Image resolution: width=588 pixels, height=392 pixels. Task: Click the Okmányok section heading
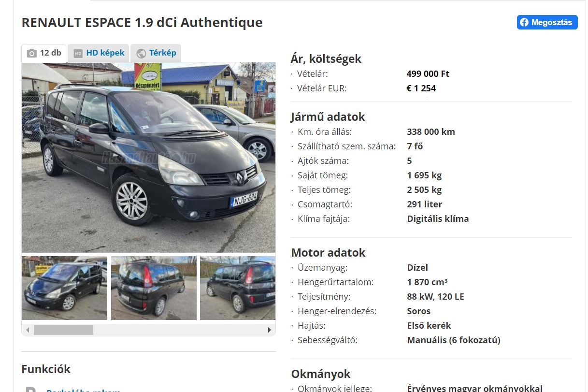pos(321,374)
